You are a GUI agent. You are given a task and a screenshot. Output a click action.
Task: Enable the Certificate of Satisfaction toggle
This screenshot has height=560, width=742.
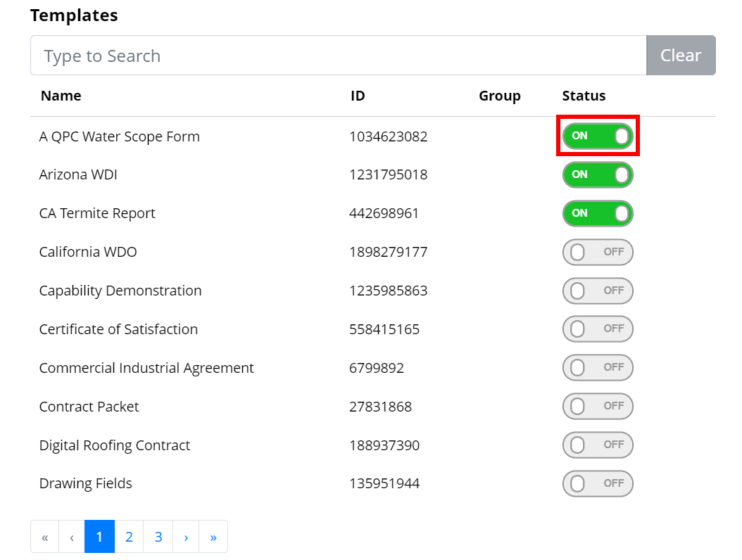598,329
